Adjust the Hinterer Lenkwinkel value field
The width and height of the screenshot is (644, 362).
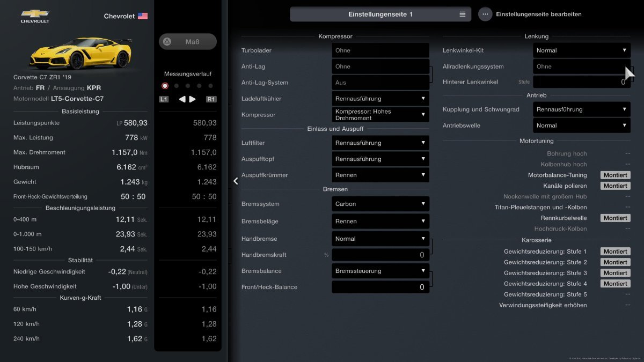(582, 82)
